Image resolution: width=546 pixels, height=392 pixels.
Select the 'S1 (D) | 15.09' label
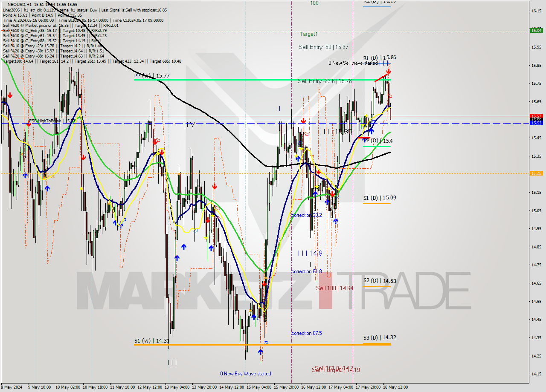click(x=380, y=198)
